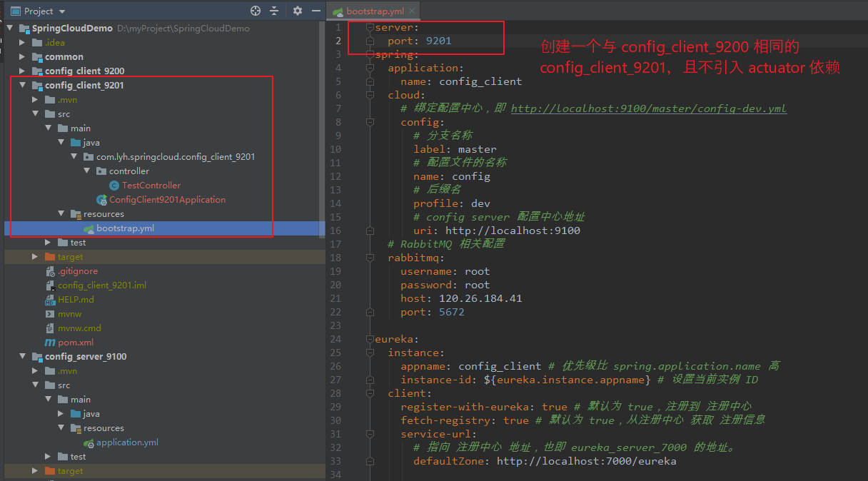
Task: Expand the .idea folder
Action: [x=23, y=43]
